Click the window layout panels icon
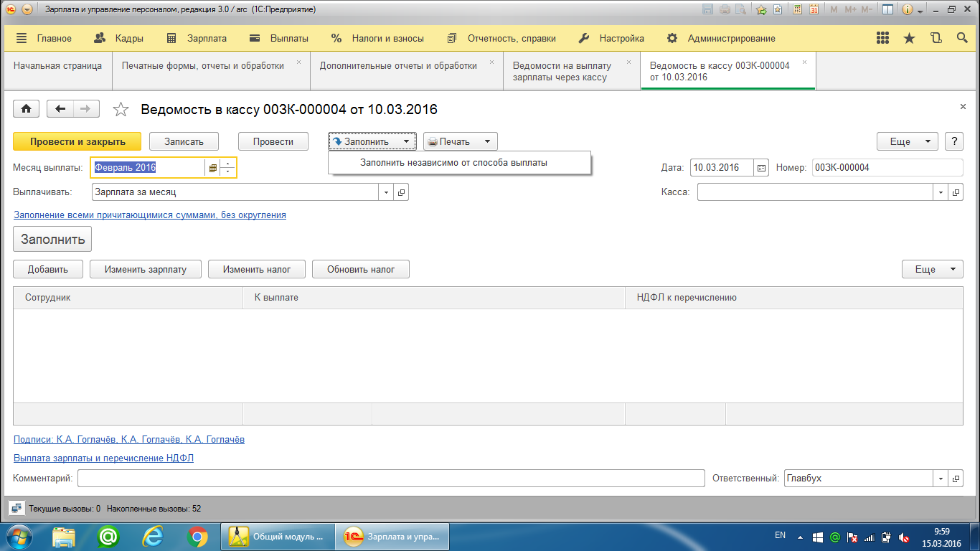This screenshot has width=980, height=551. point(888,10)
